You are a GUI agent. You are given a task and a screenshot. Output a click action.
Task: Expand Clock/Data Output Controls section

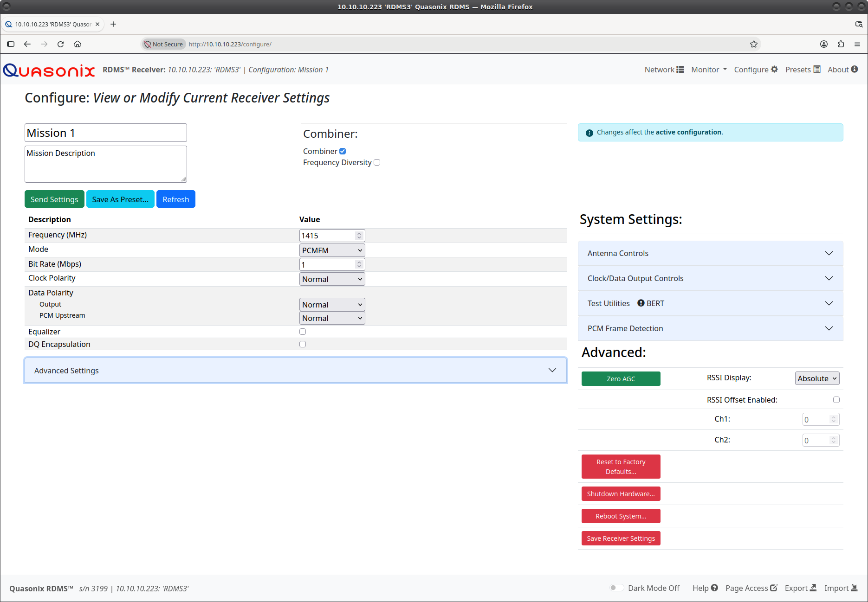click(x=710, y=278)
